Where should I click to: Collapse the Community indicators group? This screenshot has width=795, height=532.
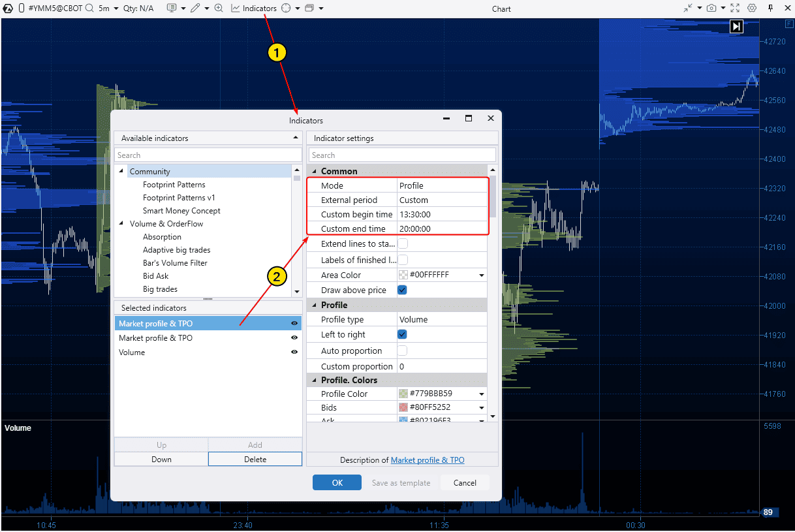[x=121, y=171]
